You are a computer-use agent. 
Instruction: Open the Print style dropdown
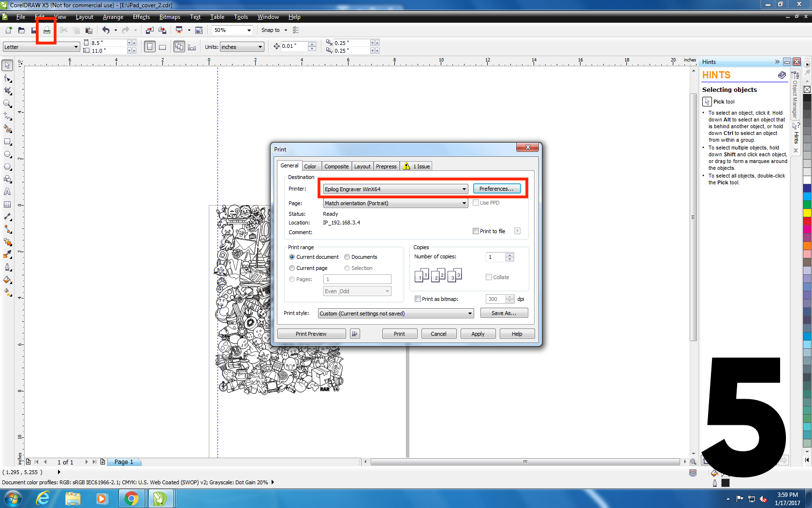(x=469, y=313)
